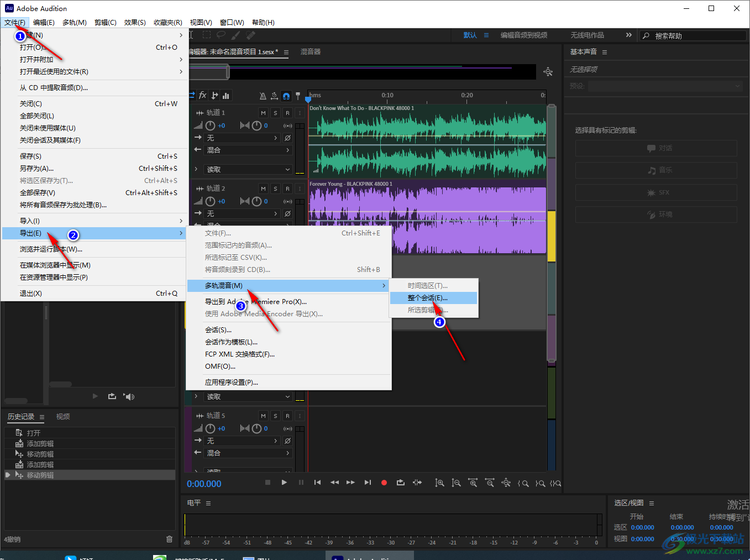Click the 音乐 music type button
The height and width of the screenshot is (560, 750).
tap(656, 170)
